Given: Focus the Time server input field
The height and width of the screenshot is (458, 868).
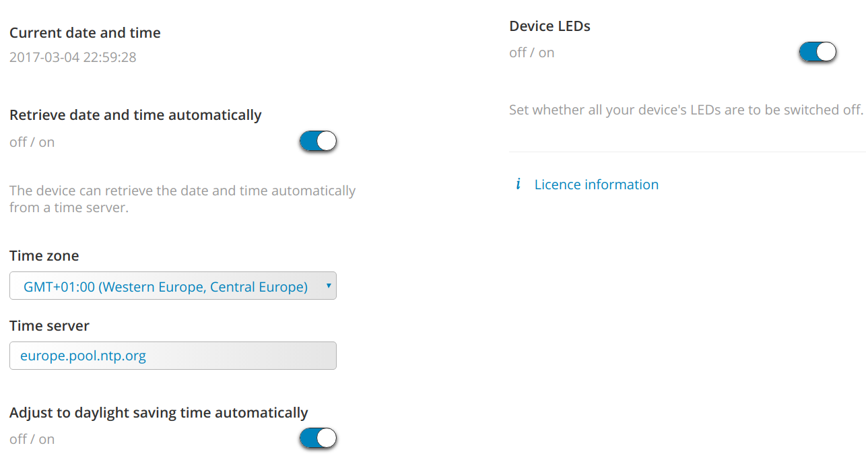Looking at the screenshot, I should (x=173, y=356).
